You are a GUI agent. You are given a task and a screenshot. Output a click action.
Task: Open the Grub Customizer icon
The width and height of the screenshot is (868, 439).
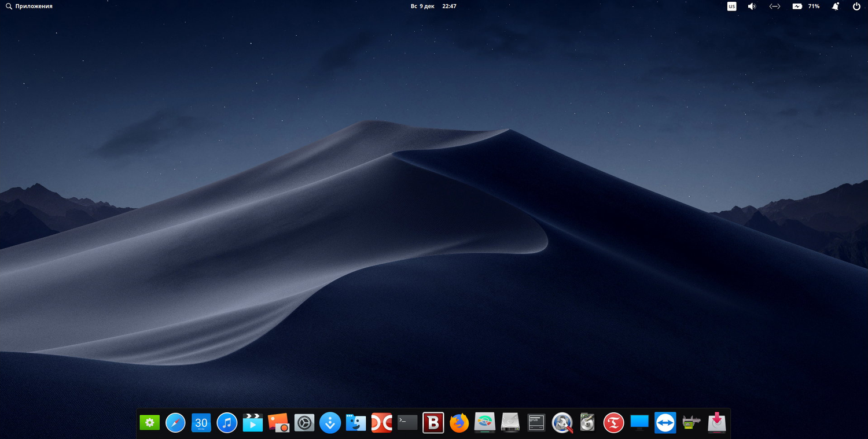pos(536,423)
